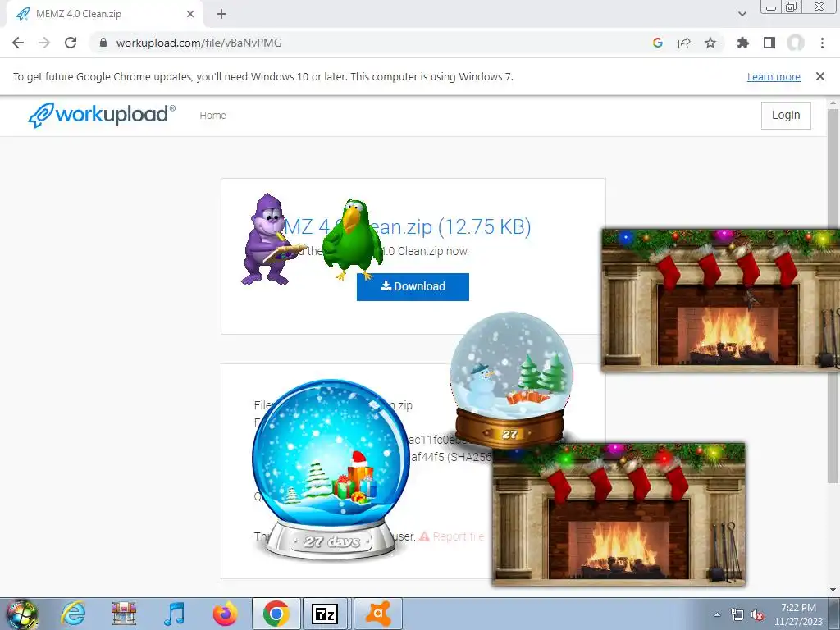Click the browser forward arrow

click(x=44, y=43)
